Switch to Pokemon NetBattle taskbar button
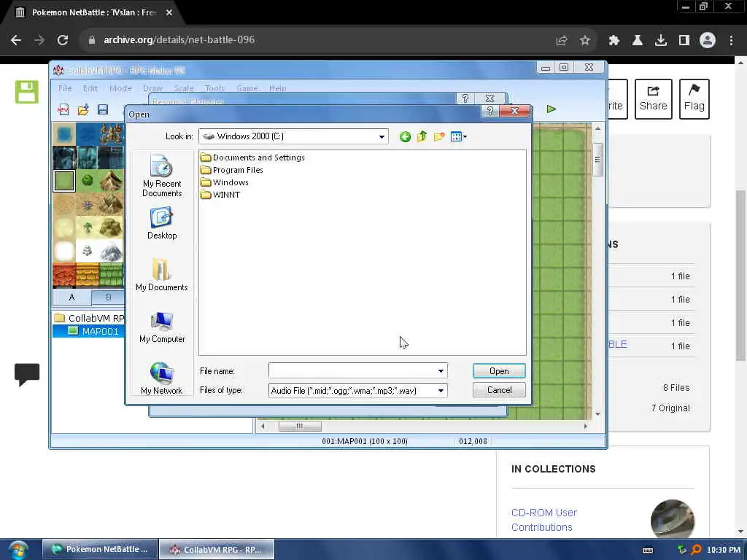 (99, 550)
